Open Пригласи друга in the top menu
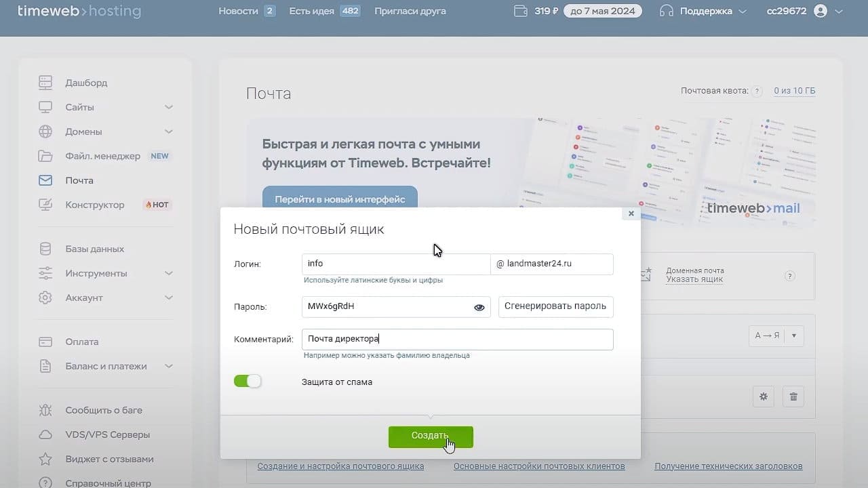The image size is (868, 488). tap(410, 11)
